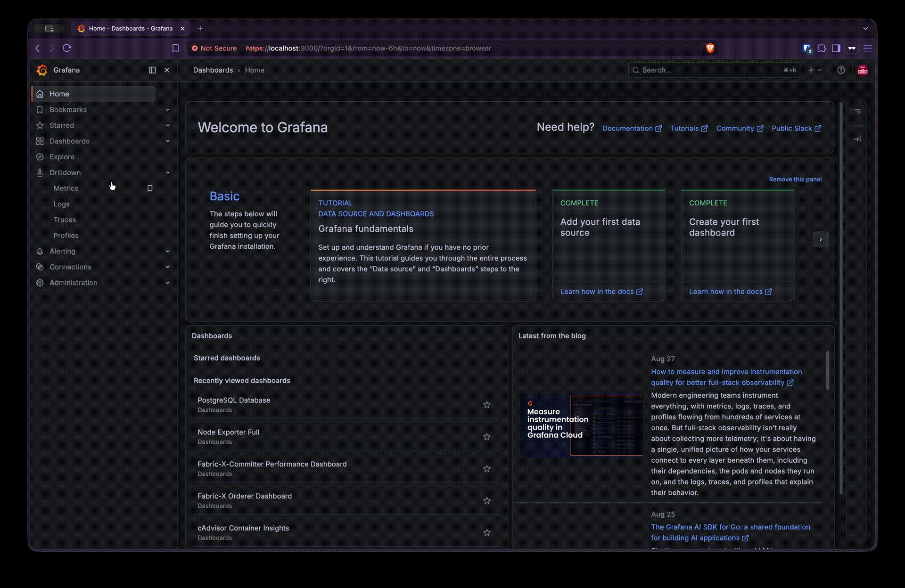Open Connections in the sidebar
This screenshot has width=905, height=588.
(x=70, y=267)
